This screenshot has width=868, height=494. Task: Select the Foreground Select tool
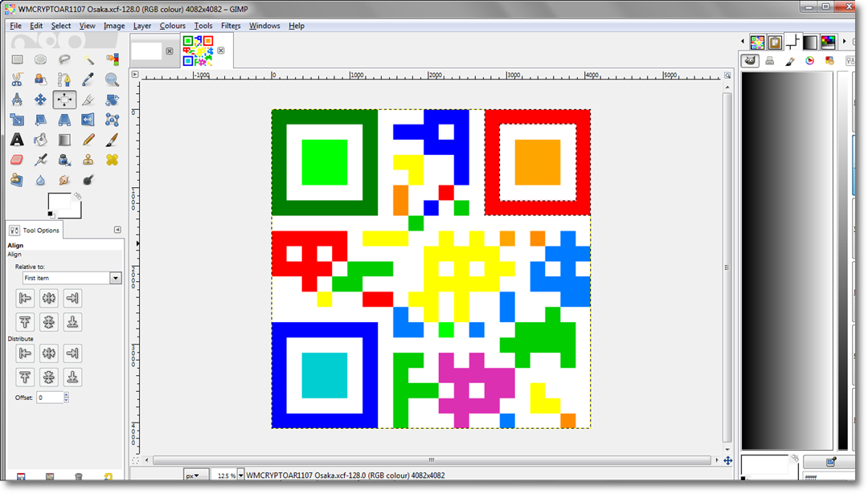(40, 80)
